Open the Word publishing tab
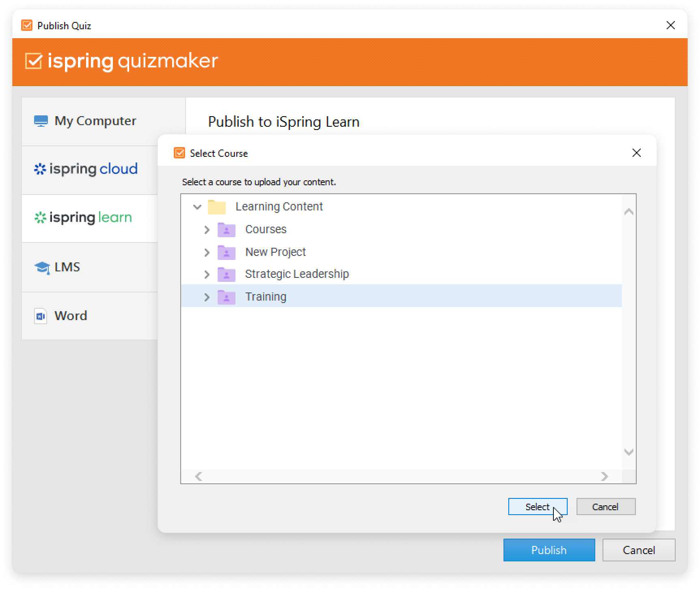Screen dimensions: 700x589 click(90, 316)
